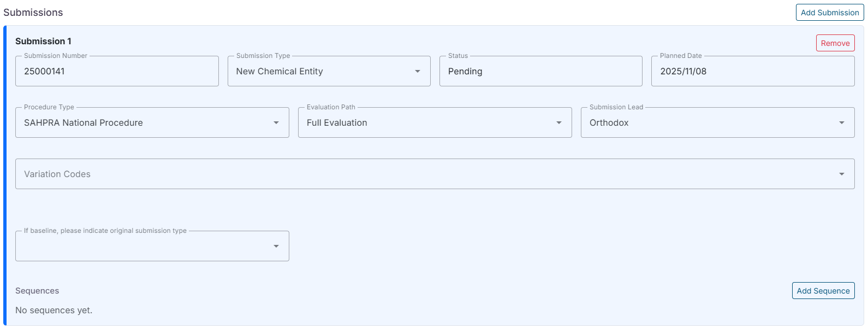Click the Submission Type dropdown arrow

coord(418,72)
